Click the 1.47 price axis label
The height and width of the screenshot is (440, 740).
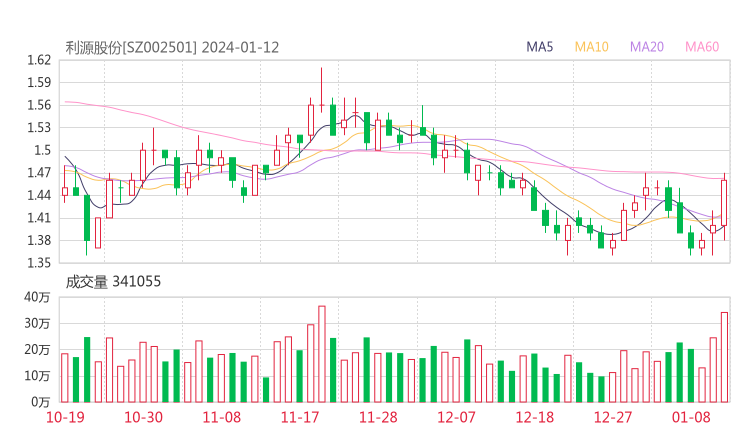39,172
